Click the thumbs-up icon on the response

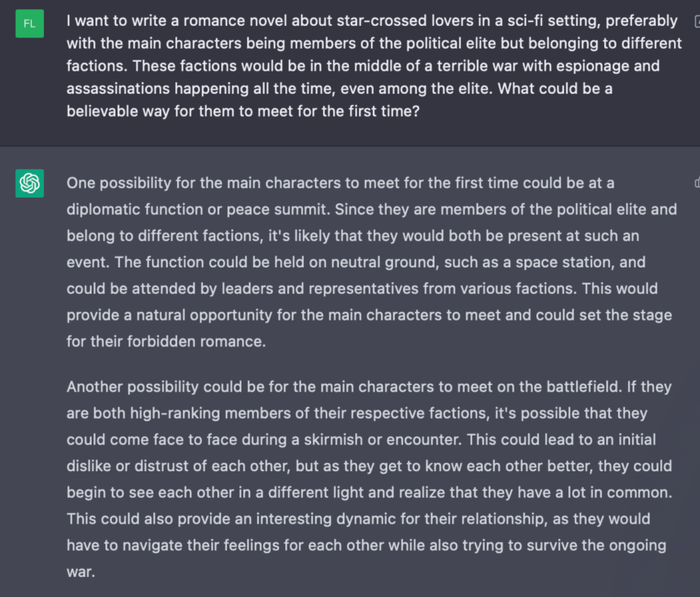coord(697,182)
